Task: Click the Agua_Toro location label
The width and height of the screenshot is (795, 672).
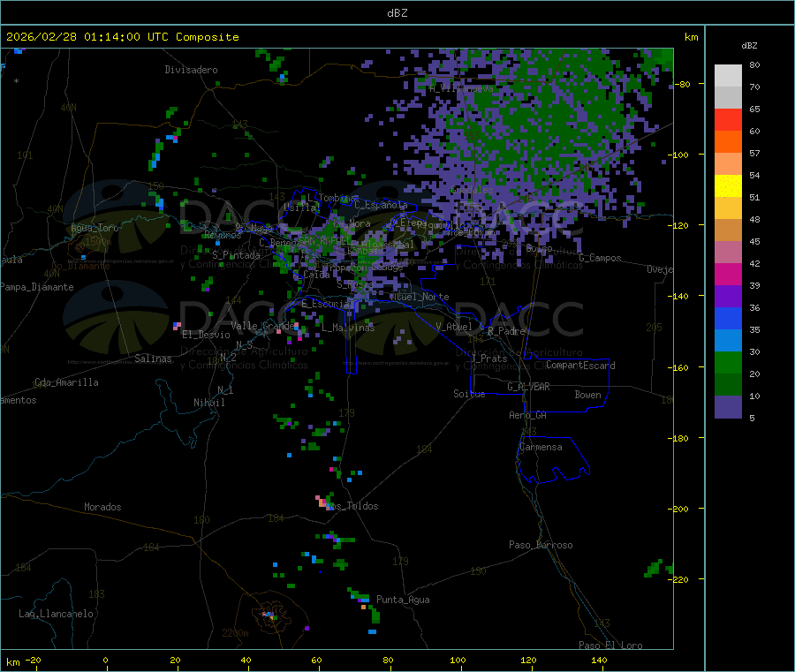Action: tap(95, 228)
